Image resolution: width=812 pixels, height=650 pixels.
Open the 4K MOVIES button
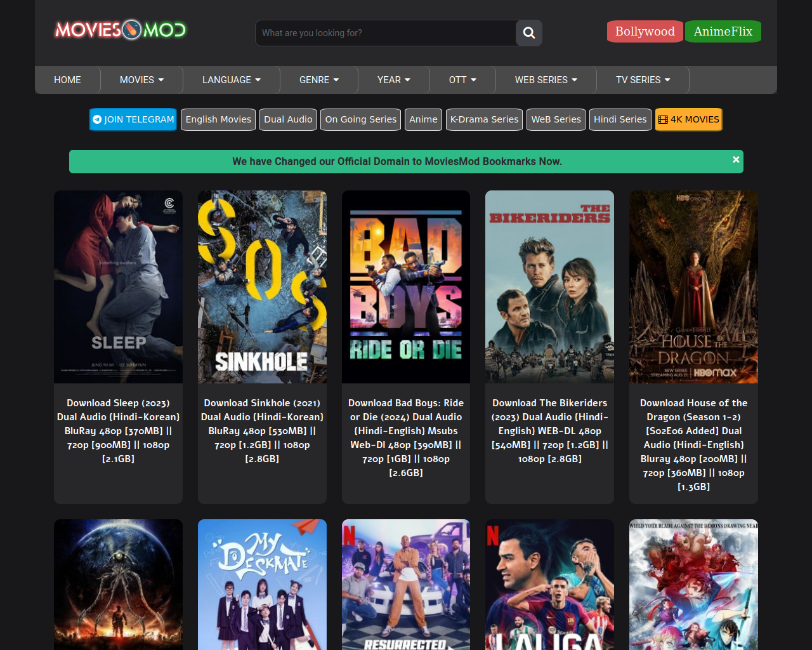click(689, 119)
